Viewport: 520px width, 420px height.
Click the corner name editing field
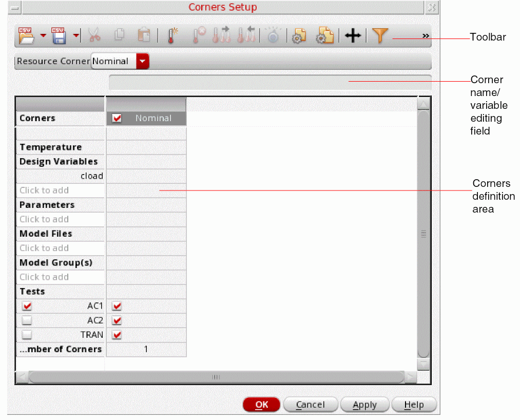coord(269,81)
